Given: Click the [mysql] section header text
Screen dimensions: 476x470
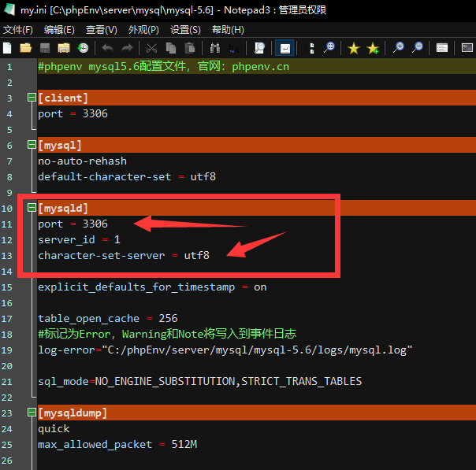Looking at the screenshot, I should pyautogui.click(x=60, y=145).
